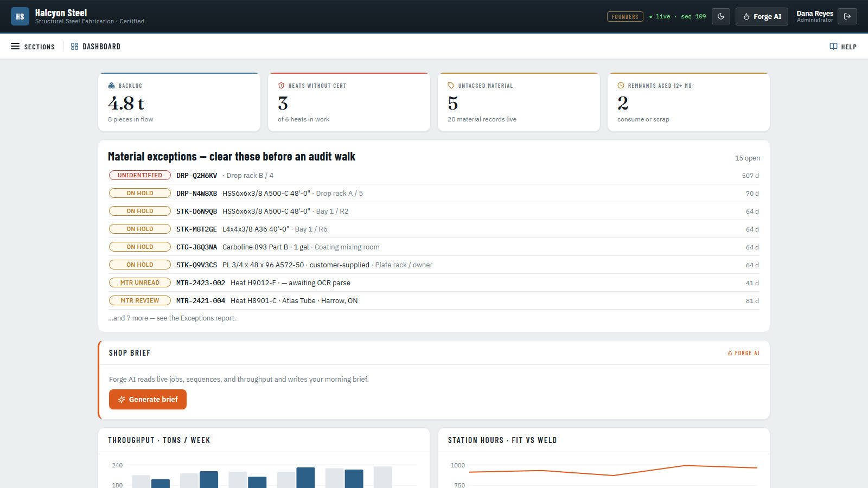The image size is (868, 488).
Task: Open the Help link
Action: pyautogui.click(x=843, y=47)
